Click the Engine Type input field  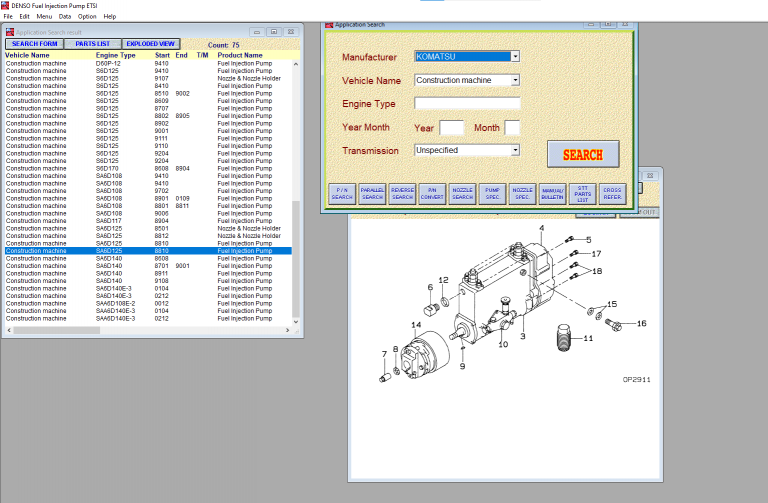(467, 103)
